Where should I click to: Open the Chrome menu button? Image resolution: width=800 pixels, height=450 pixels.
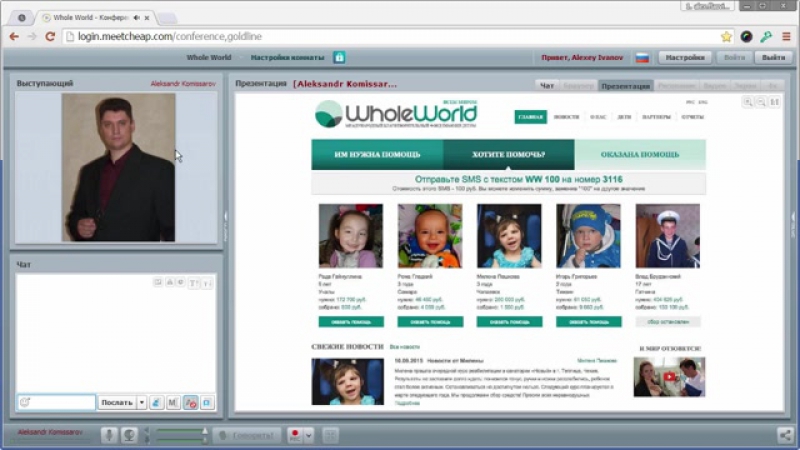(786, 36)
